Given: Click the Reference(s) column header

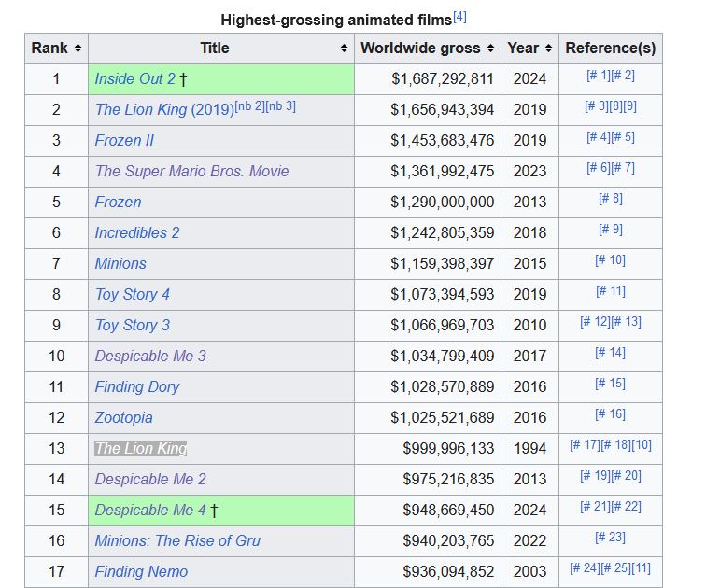Looking at the screenshot, I should point(610,49).
